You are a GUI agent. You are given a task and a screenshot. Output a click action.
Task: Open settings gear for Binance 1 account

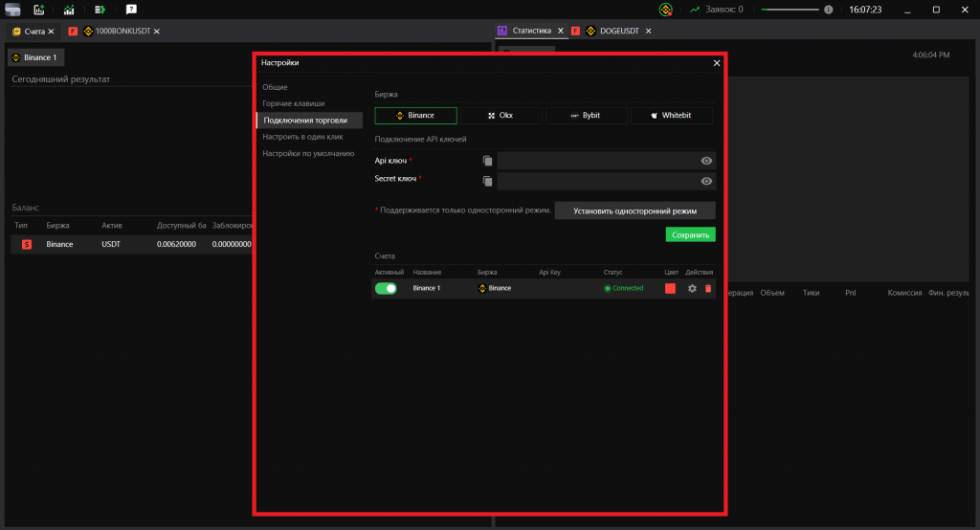[692, 288]
